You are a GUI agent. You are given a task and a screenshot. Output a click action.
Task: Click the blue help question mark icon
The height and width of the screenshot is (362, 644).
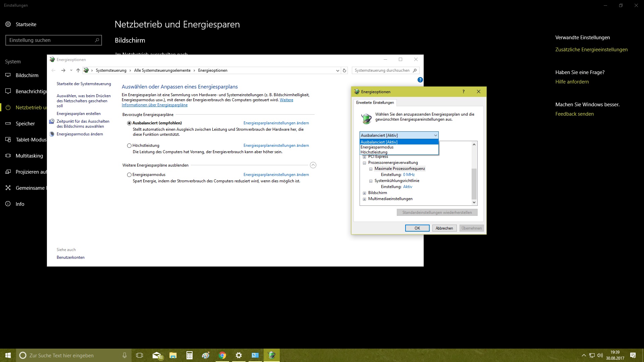point(420,80)
